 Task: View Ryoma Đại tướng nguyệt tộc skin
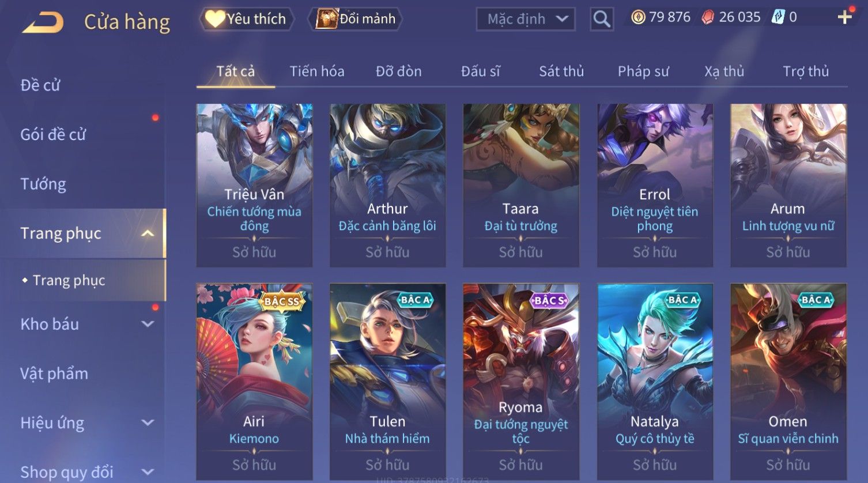pyautogui.click(x=521, y=382)
